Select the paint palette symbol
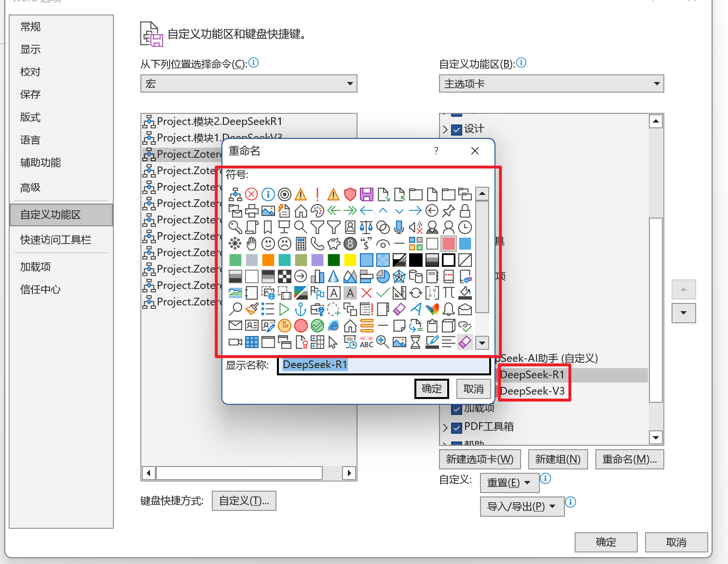The height and width of the screenshot is (564, 728). [x=317, y=211]
